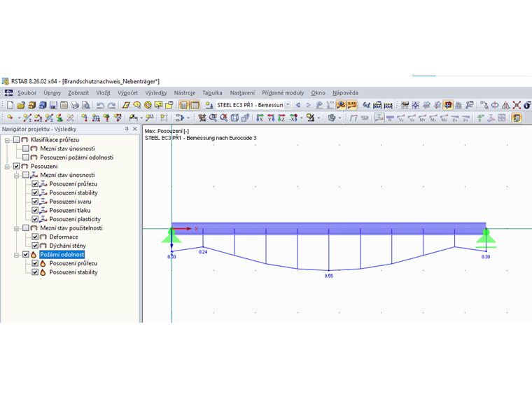This screenshot has height=399, width=532.
Task: Open the Nápověda menu
Action: 345,92
